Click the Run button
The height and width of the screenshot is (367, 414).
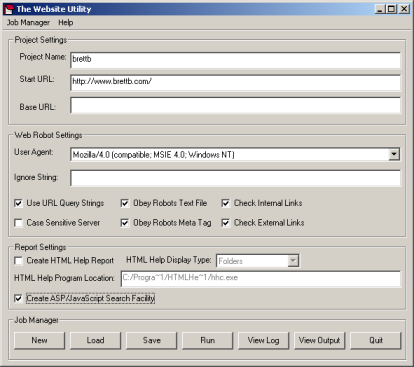point(207,340)
